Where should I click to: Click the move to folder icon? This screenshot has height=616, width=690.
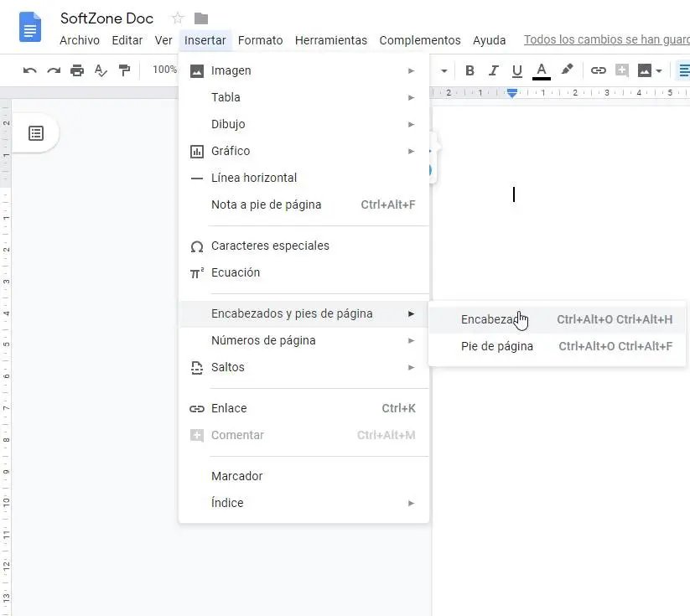pos(201,18)
